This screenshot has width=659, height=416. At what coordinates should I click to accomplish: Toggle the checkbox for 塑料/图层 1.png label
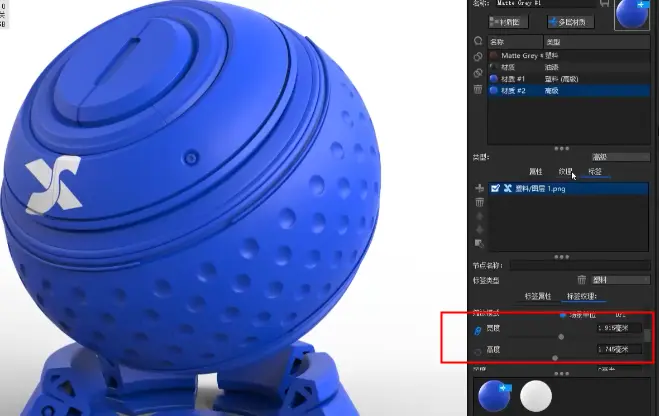point(495,188)
